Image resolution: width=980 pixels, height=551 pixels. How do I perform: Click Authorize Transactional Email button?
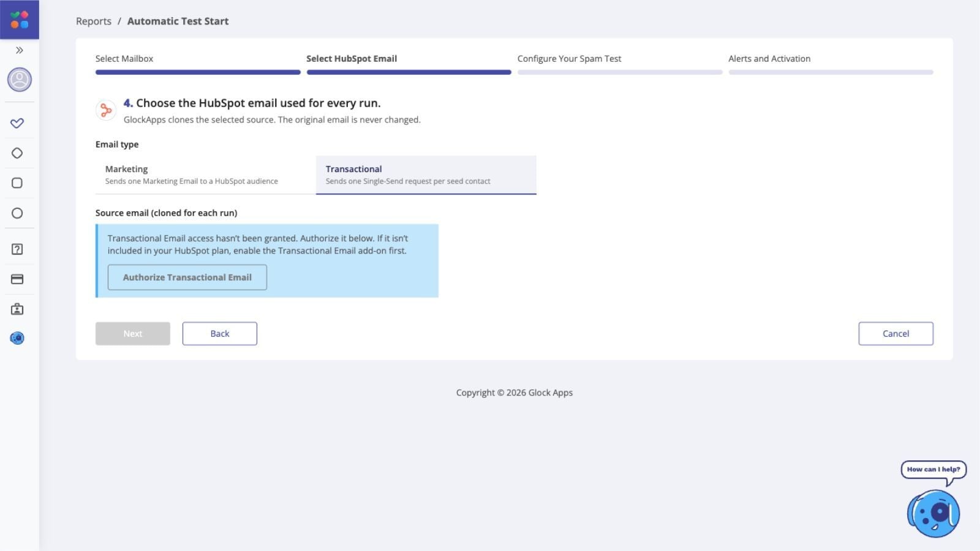point(187,277)
